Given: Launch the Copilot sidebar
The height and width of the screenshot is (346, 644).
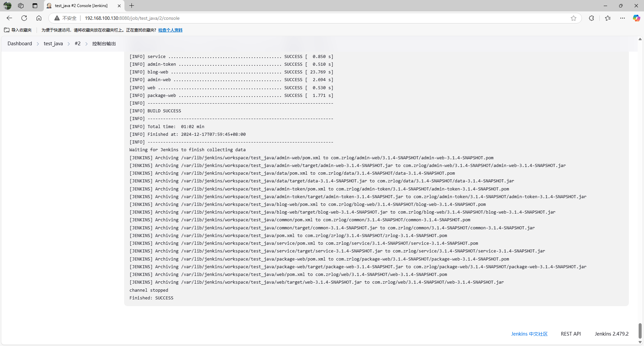Looking at the screenshot, I should coord(636,18).
